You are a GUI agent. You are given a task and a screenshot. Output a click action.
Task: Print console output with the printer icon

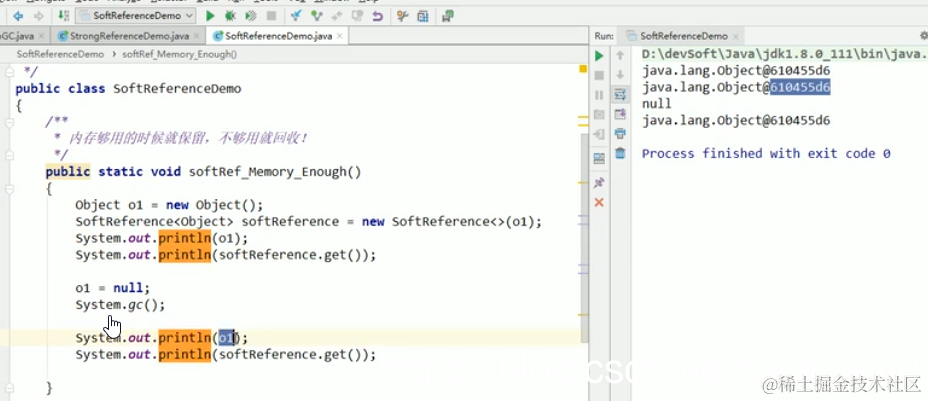(620, 134)
